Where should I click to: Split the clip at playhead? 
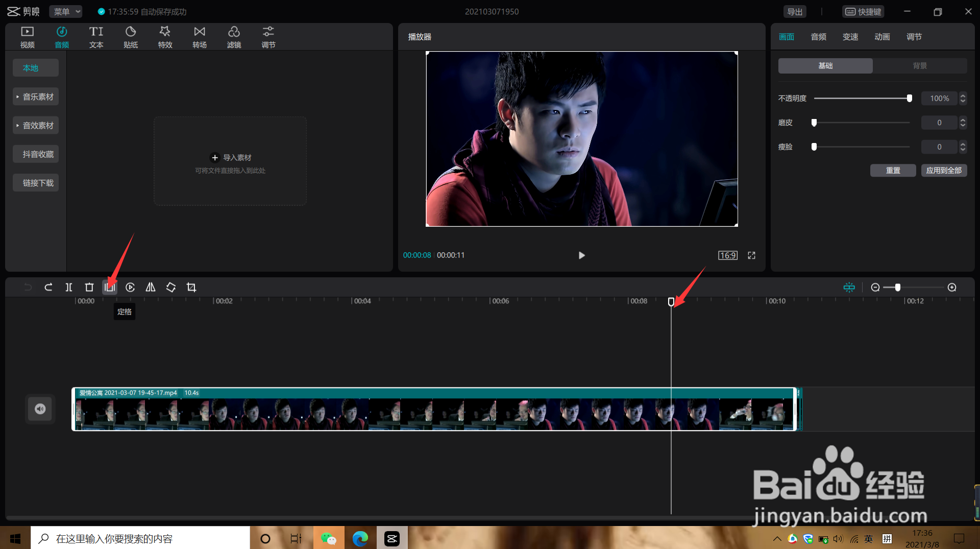69,288
